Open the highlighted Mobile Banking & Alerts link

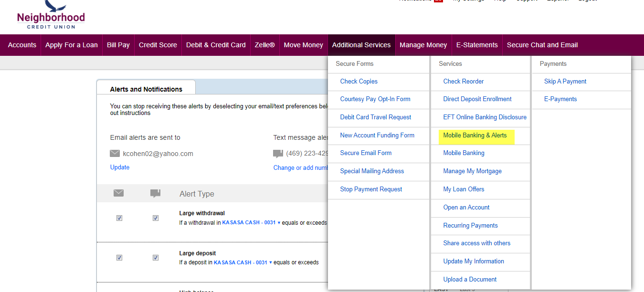pos(475,135)
